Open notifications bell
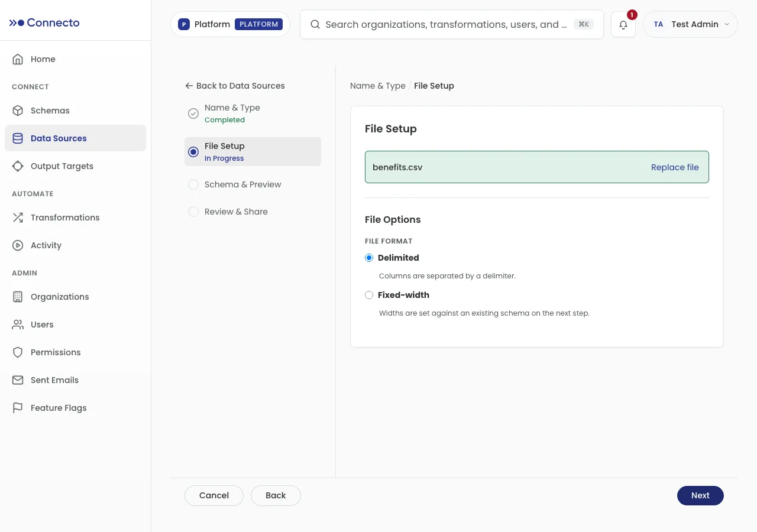Screen dimensions: 757x532 pos(623,25)
